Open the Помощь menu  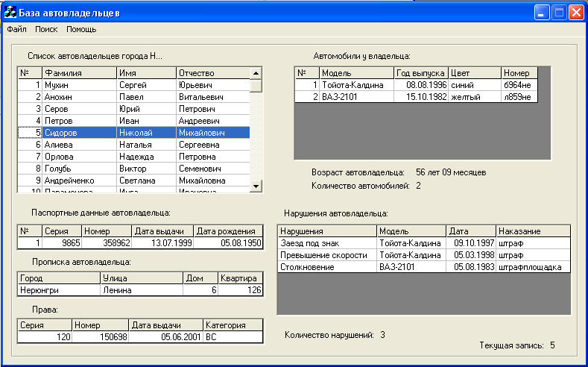pos(81,29)
